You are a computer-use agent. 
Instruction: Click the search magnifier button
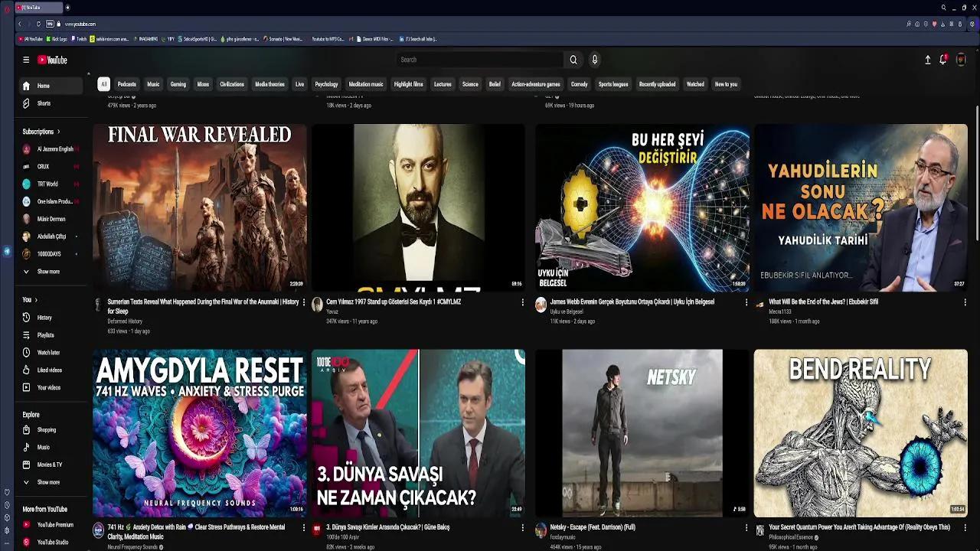(x=573, y=60)
